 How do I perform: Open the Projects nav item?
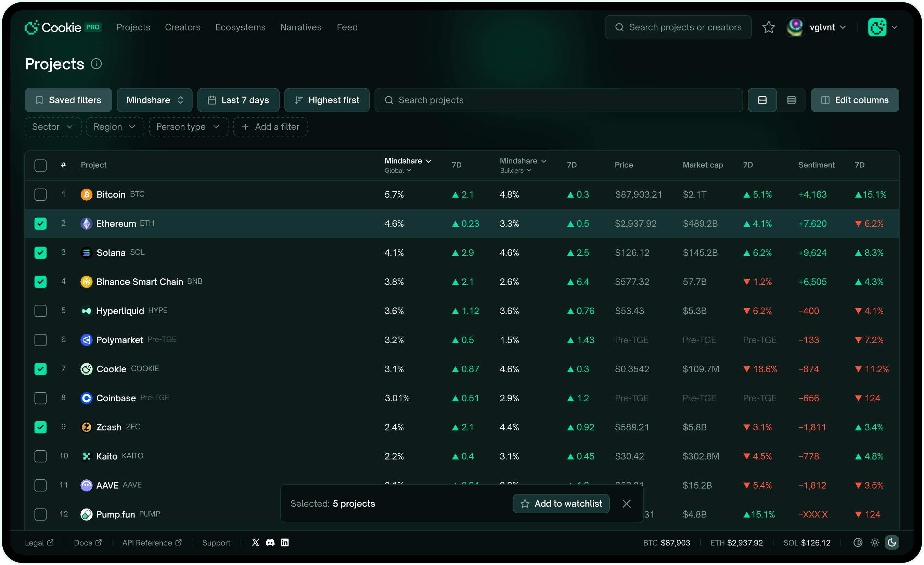[x=133, y=27]
